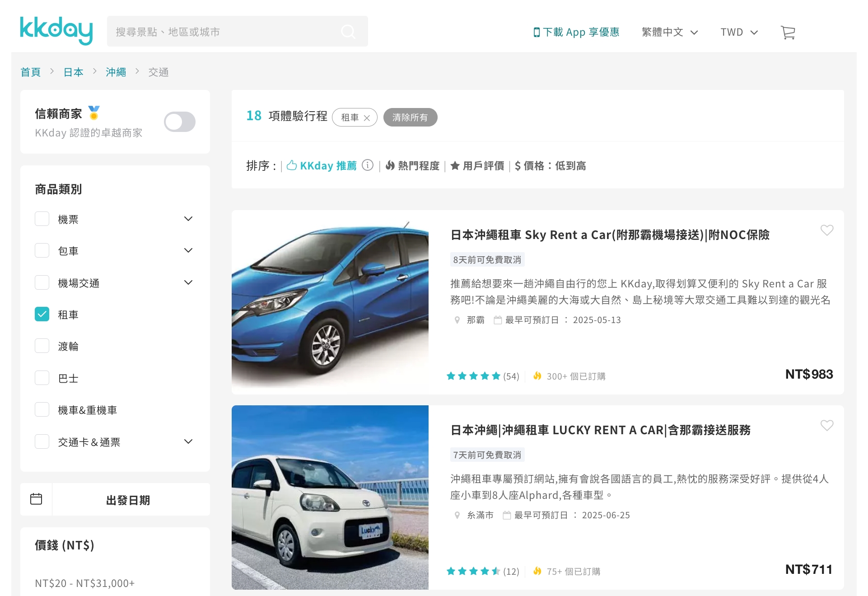
Task: Click the 交通 breadcrumb text
Action: point(159,72)
